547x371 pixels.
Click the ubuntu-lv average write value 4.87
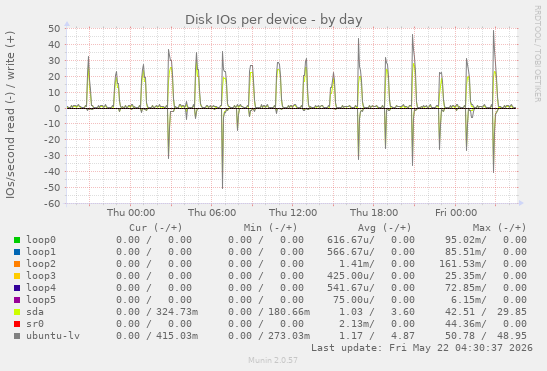pyautogui.click(x=403, y=336)
